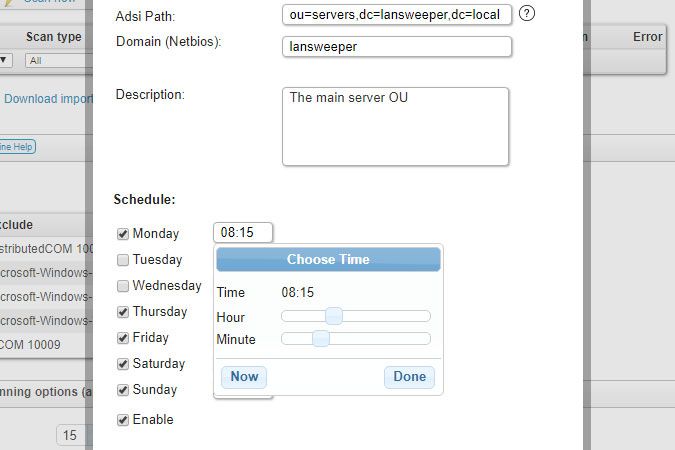The height and width of the screenshot is (450, 675).
Task: Disable the Saturday schedule checkbox
Action: pos(123,364)
